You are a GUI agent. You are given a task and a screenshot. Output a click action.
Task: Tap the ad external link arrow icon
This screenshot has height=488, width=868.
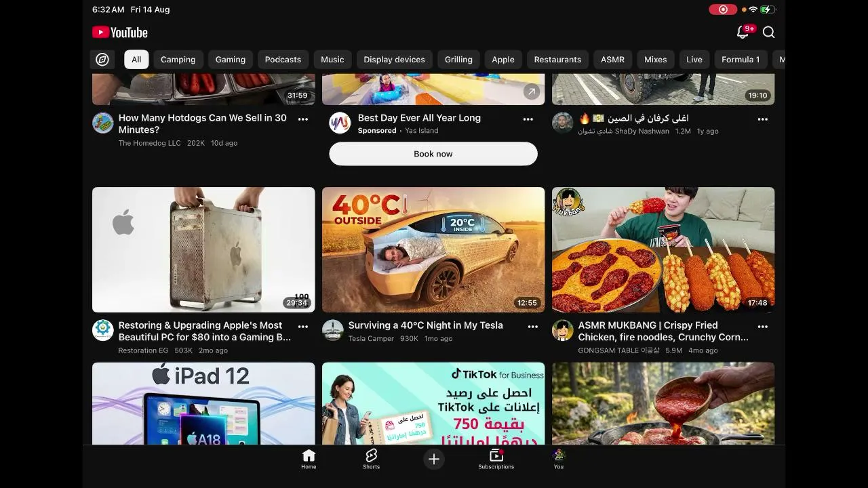tap(532, 92)
